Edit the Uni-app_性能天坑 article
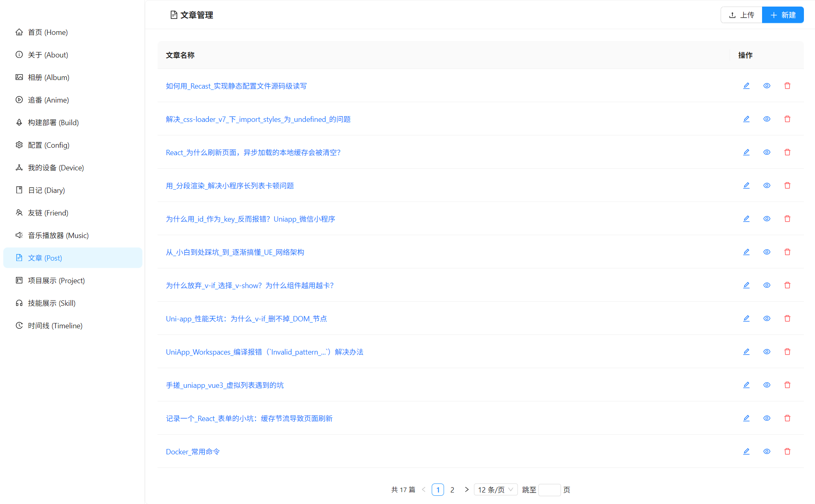The image size is (815, 504). tap(746, 318)
